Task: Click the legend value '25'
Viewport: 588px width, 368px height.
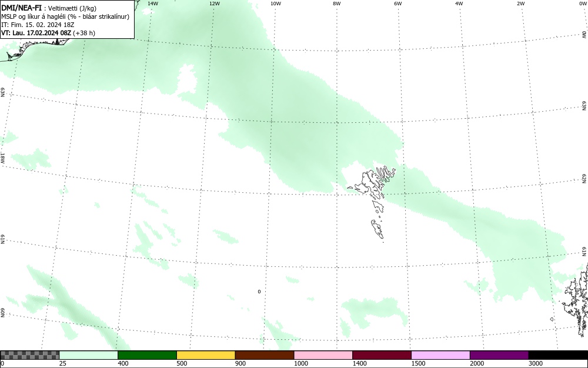Action: tap(63, 363)
